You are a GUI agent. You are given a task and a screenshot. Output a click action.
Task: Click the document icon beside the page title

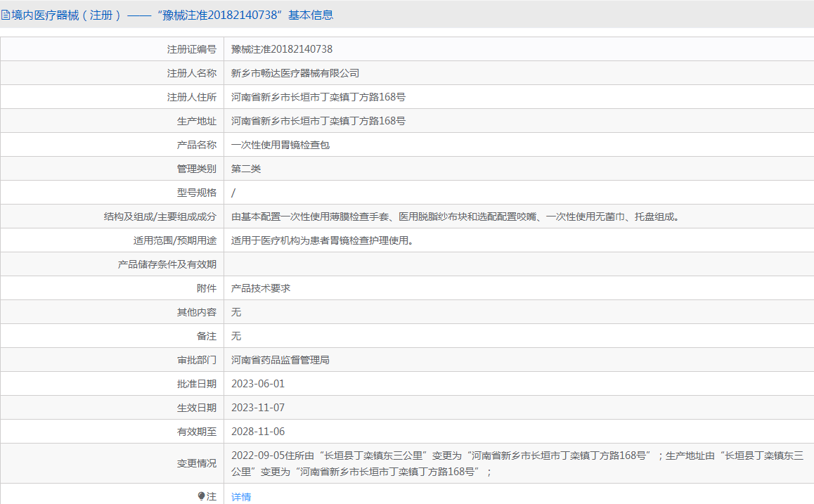click(6, 15)
